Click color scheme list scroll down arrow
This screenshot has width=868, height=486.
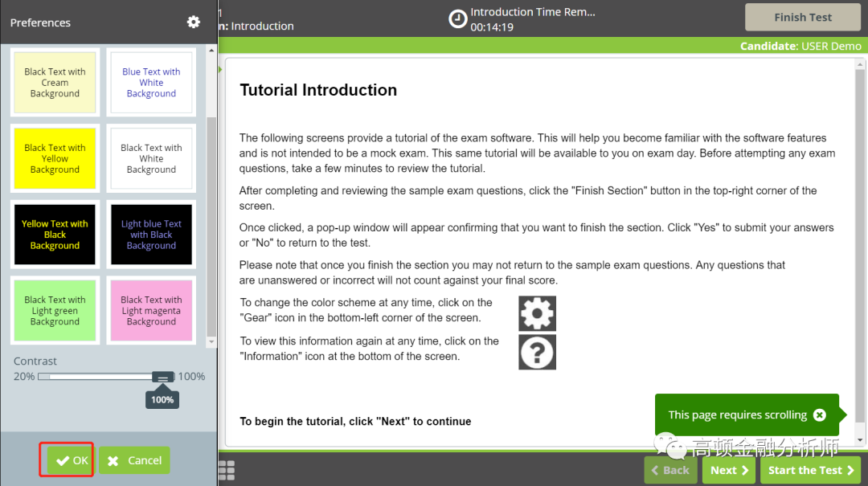click(211, 342)
